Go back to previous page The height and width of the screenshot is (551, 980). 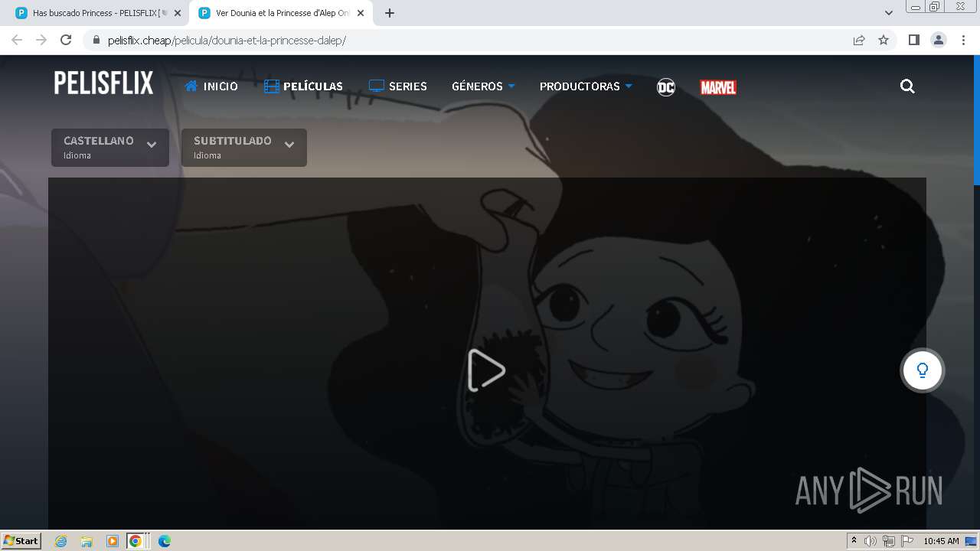(17, 40)
